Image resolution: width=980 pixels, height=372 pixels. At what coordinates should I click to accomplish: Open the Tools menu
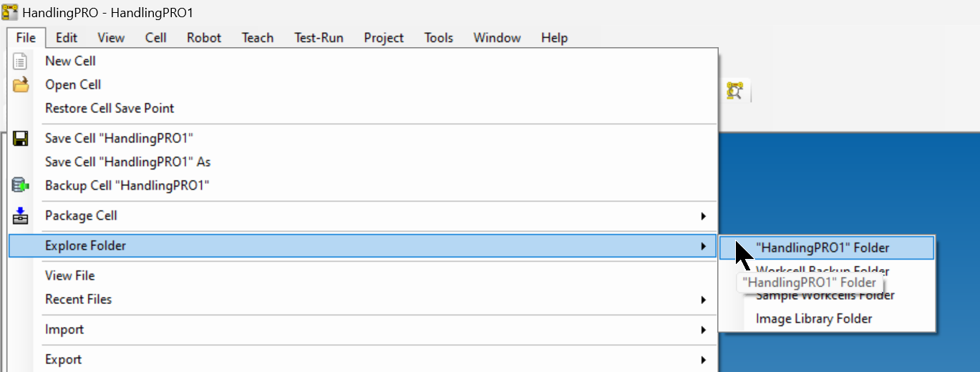[438, 38]
